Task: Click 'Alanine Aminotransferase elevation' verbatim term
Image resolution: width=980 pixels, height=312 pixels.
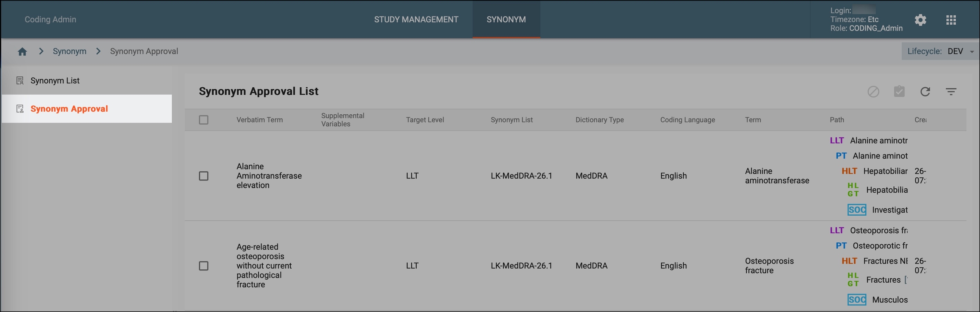Action: tap(269, 176)
